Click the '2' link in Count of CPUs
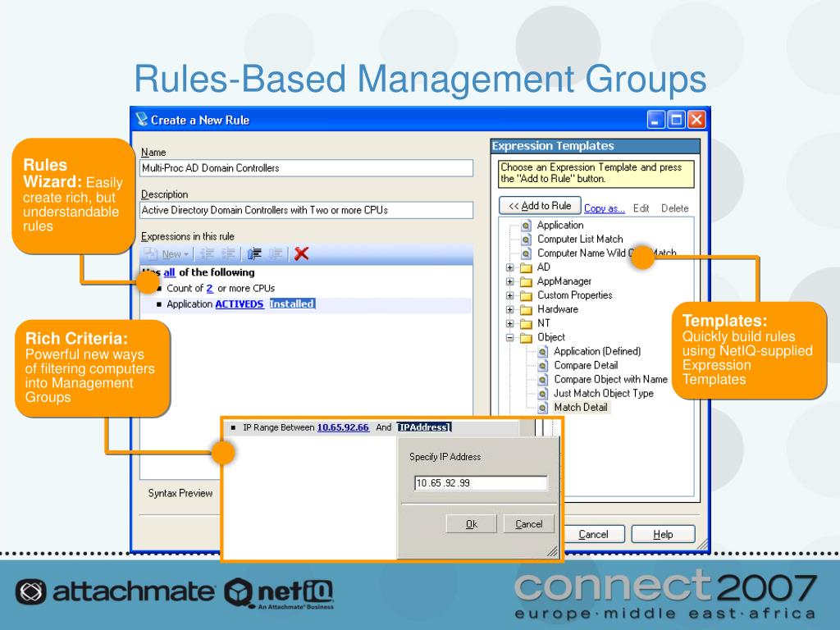The width and height of the screenshot is (840, 630). (210, 288)
